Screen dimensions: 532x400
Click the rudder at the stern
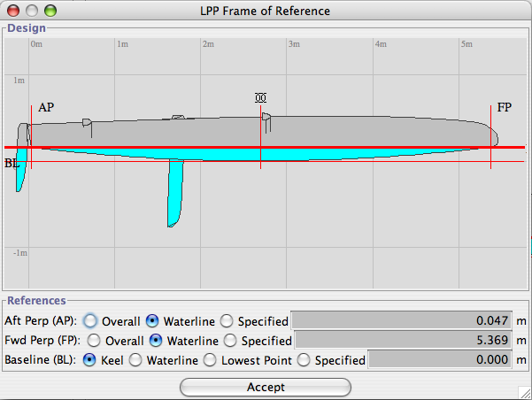pyautogui.click(x=22, y=158)
